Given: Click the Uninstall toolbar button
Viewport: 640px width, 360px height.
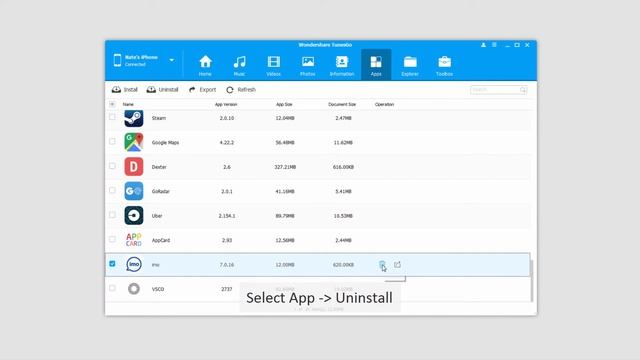Looking at the screenshot, I should tap(162, 90).
